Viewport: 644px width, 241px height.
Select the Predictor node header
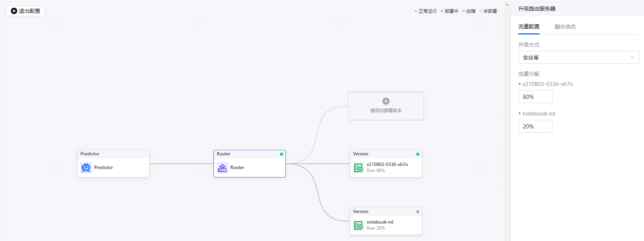pyautogui.click(x=113, y=154)
